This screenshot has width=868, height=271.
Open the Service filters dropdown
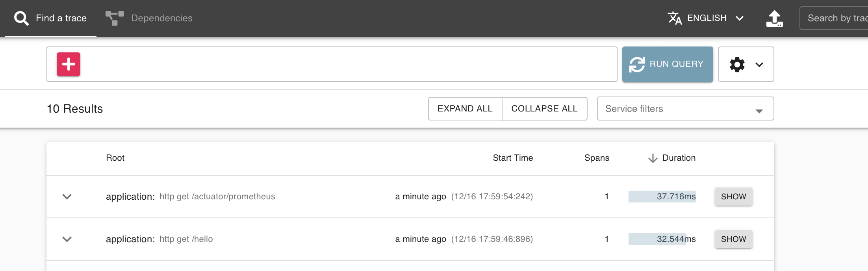pyautogui.click(x=685, y=108)
